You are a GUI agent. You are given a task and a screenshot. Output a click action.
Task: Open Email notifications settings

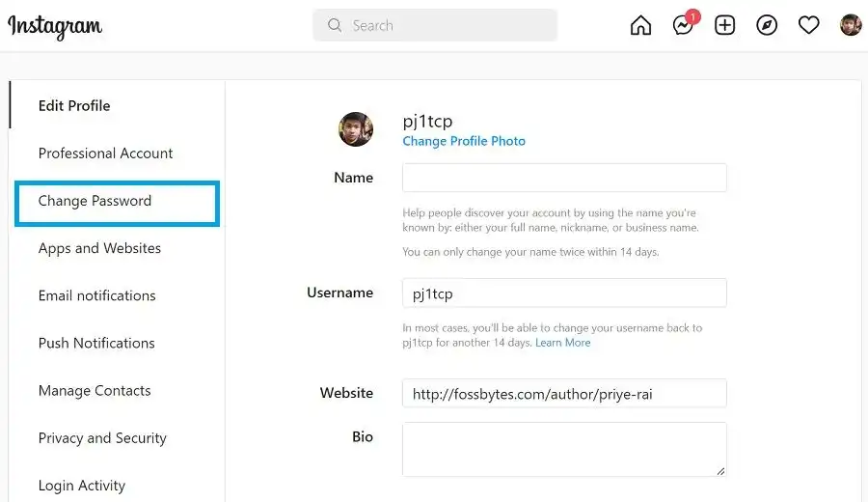96,295
